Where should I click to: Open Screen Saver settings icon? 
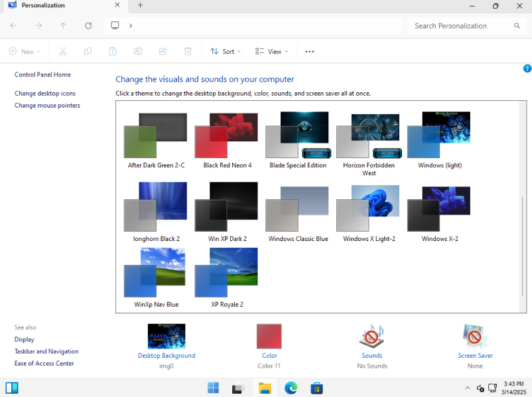pos(475,336)
